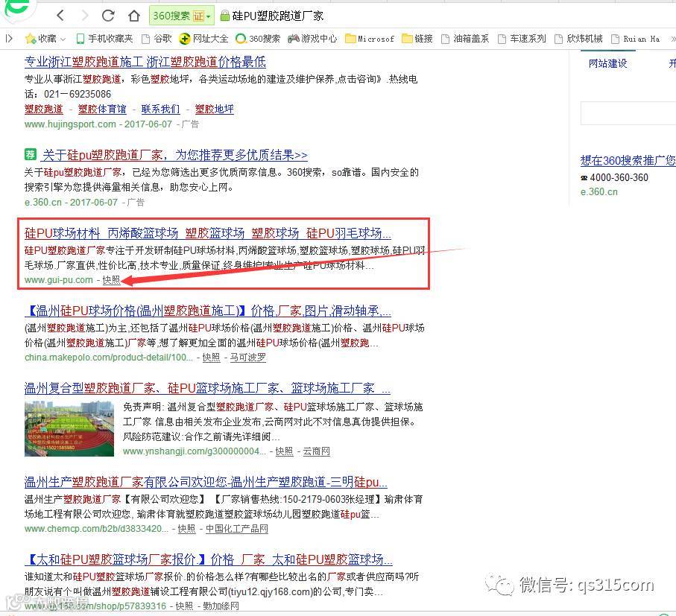
Task: Open the 油箱盖系 bookmark
Action: click(465, 39)
